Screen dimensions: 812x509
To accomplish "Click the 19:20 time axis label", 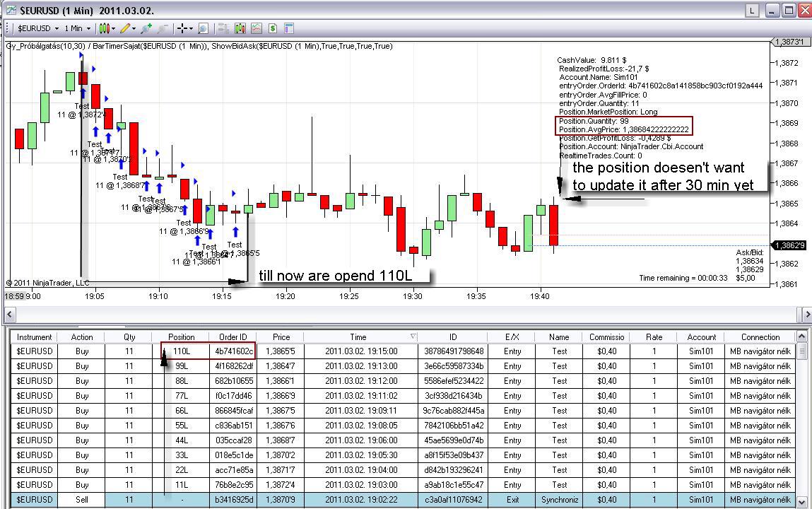I will [285, 296].
